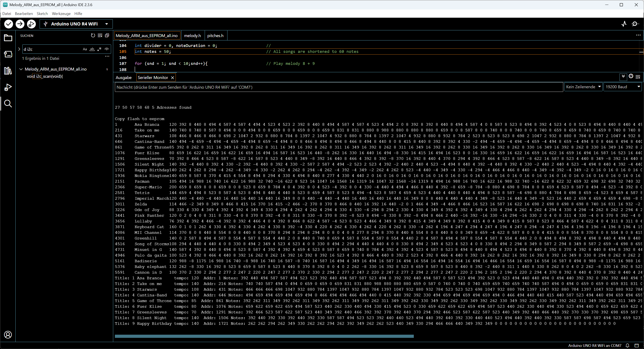Upload sketch with the arrow button
The image size is (644, 349).
[20, 24]
